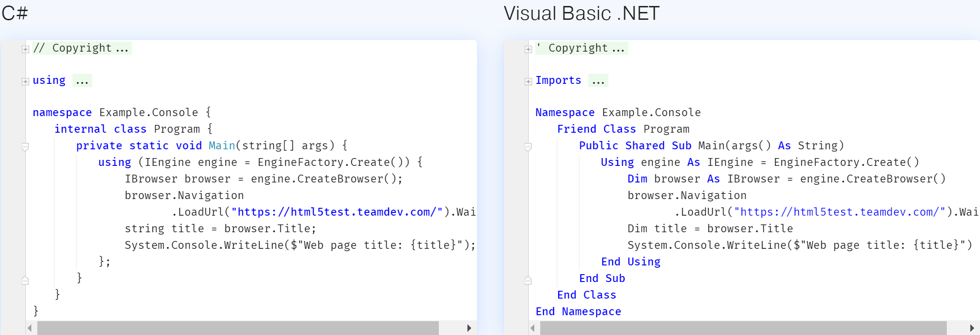The height and width of the screenshot is (335, 980).
Task: Click the ellipsis placeholder after C# using keyword
Action: point(83,81)
